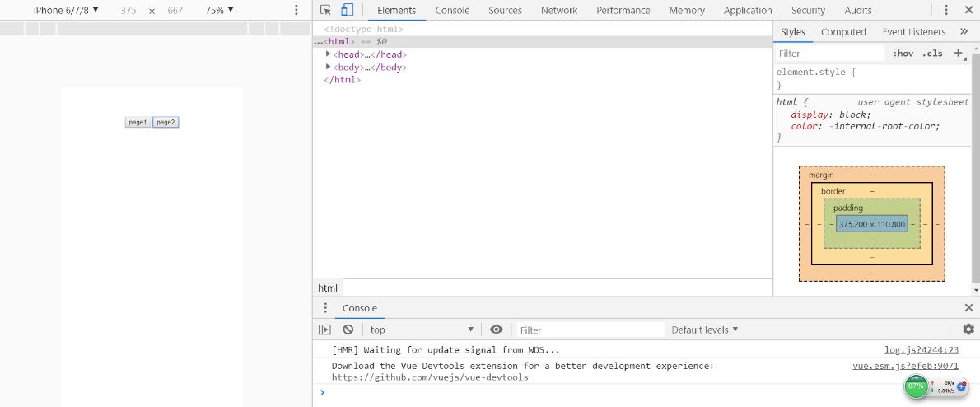Toggle the device toolbar icon

coord(347,10)
